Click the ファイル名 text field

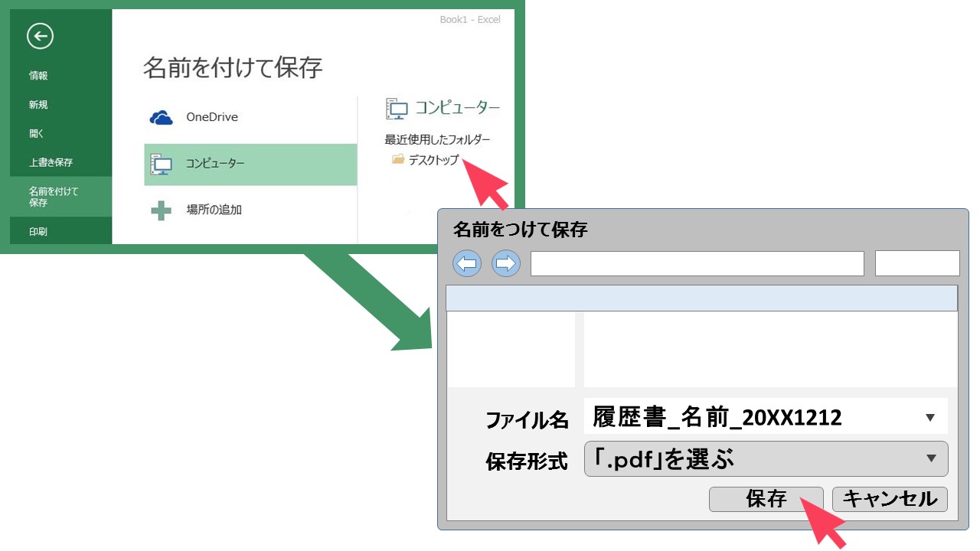pos(766,417)
